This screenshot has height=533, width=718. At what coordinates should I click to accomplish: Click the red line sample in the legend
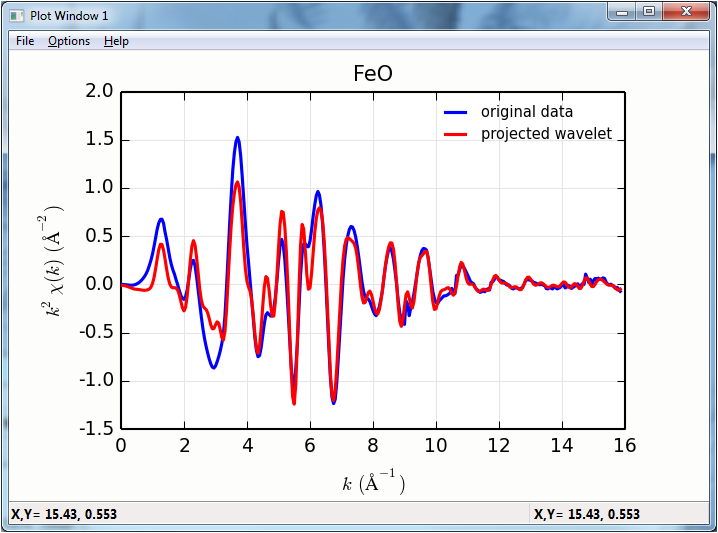456,134
